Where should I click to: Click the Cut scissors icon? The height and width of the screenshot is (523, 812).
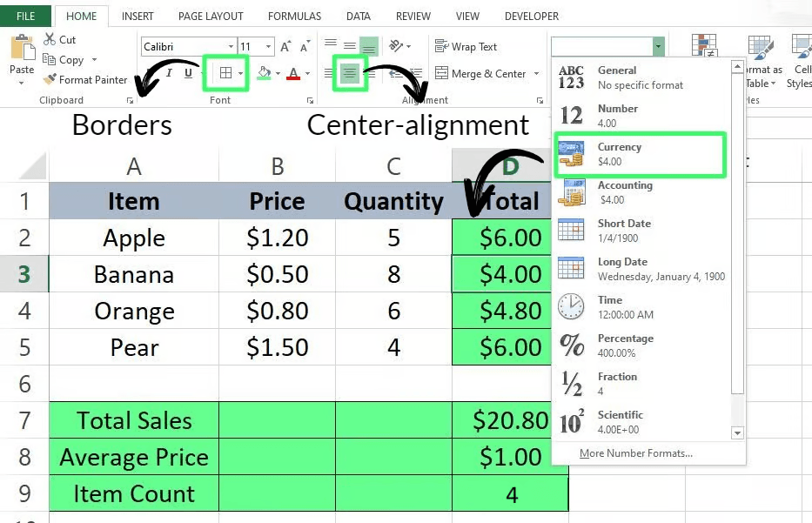[50, 40]
